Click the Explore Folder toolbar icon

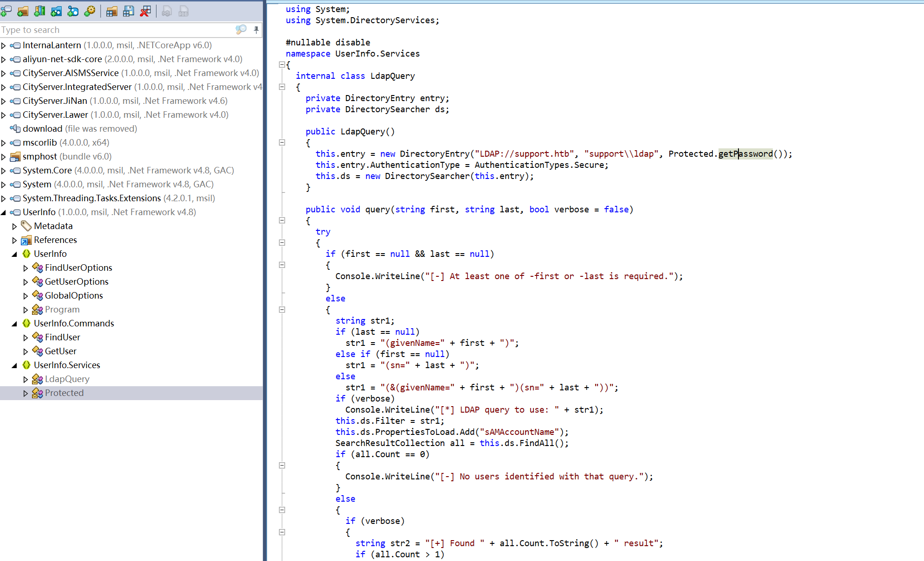click(23, 11)
